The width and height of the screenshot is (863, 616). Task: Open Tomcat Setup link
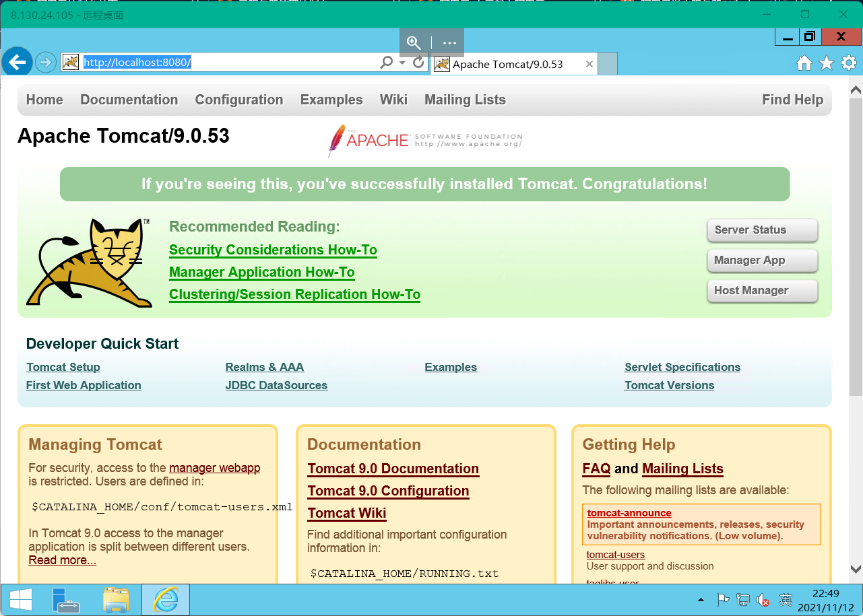pos(63,367)
